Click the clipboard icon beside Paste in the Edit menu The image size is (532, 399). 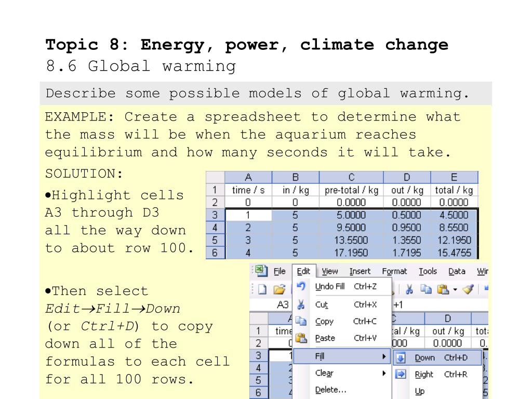pos(301,338)
